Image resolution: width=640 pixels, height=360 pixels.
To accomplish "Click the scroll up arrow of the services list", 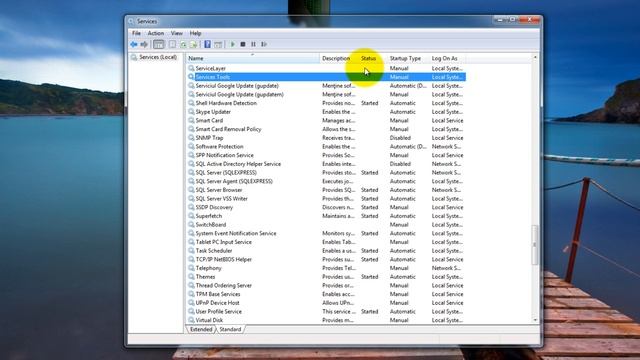I will [x=535, y=58].
